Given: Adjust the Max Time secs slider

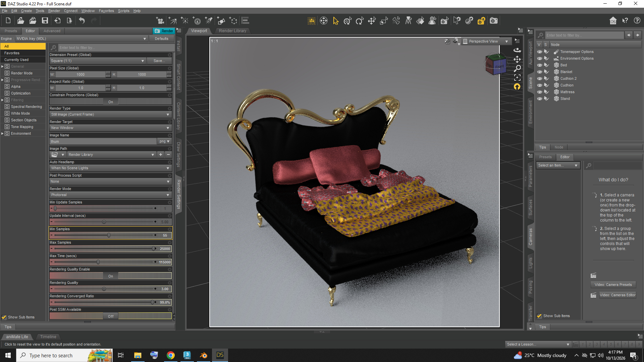Looking at the screenshot, I should (98, 262).
